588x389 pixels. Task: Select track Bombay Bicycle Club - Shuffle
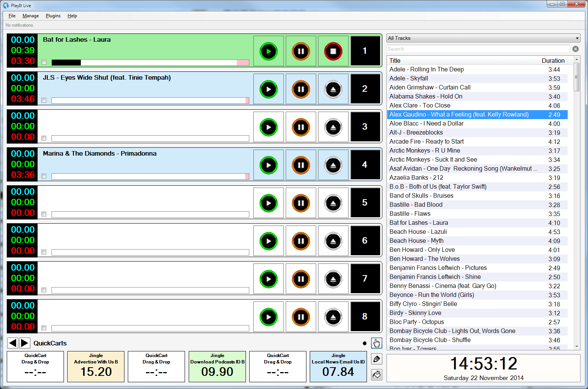tap(477, 340)
